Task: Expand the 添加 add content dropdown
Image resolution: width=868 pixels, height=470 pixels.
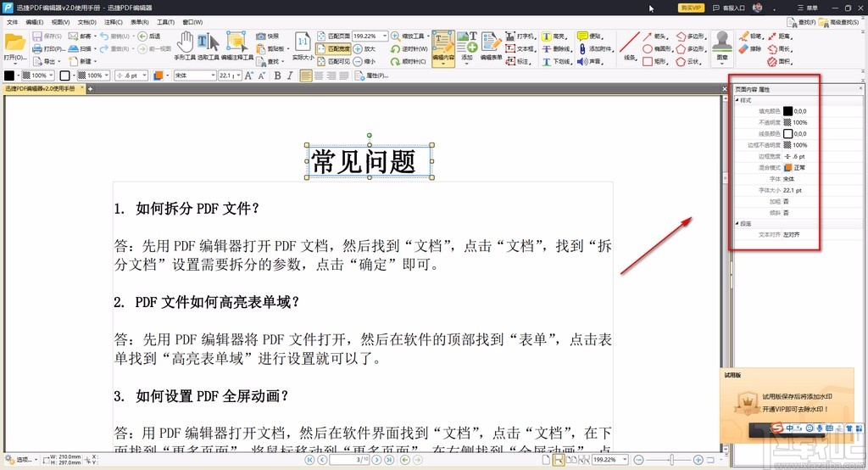Action: tap(467, 63)
